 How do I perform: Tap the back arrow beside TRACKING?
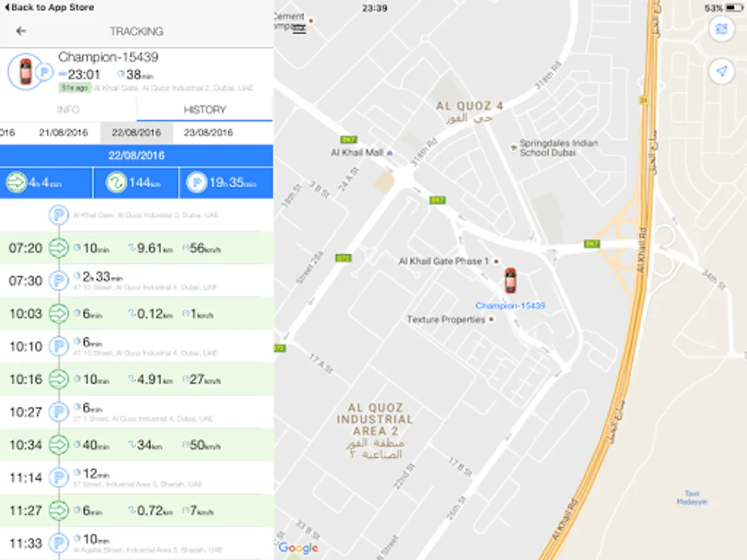coord(21,31)
